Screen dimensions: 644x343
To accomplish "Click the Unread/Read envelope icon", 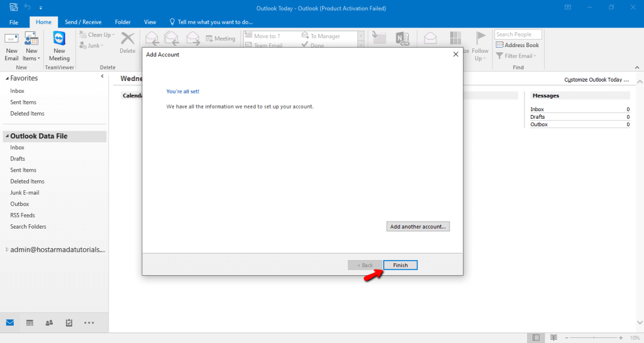I will (x=430, y=38).
